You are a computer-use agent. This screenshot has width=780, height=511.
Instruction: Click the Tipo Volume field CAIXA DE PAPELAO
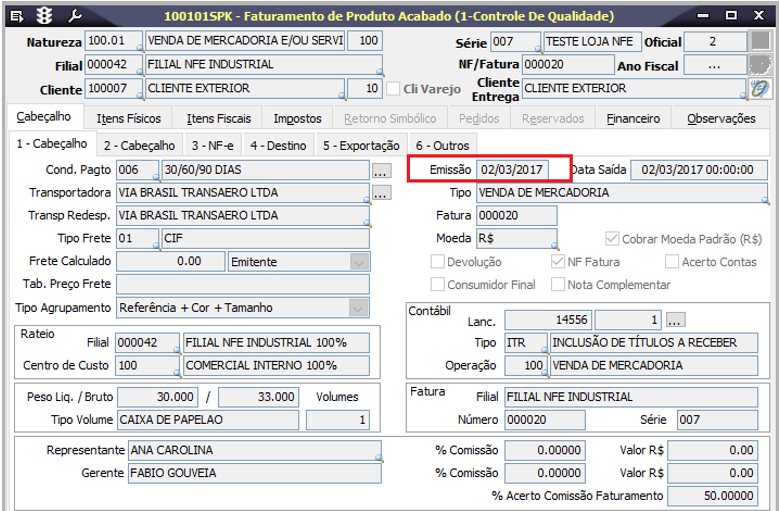(208, 419)
